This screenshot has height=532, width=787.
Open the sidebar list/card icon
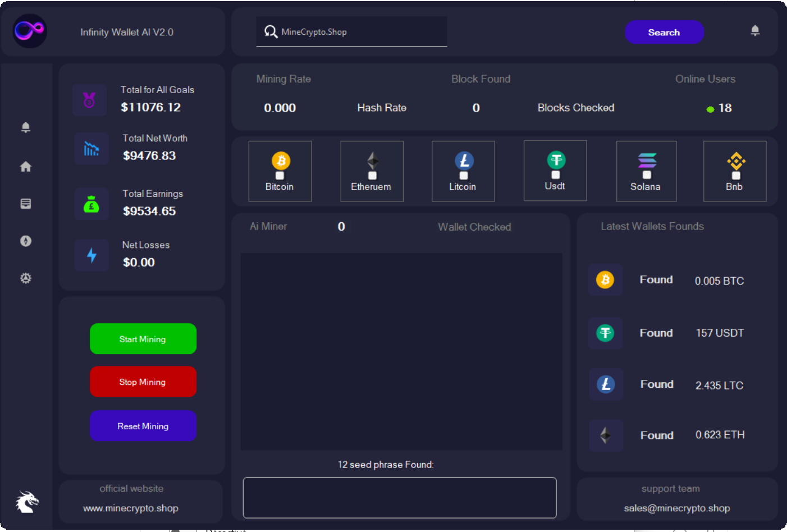click(x=26, y=204)
